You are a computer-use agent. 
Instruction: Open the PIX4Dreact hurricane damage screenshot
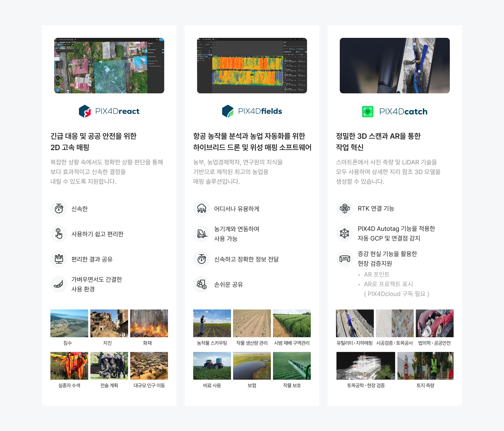(109, 66)
